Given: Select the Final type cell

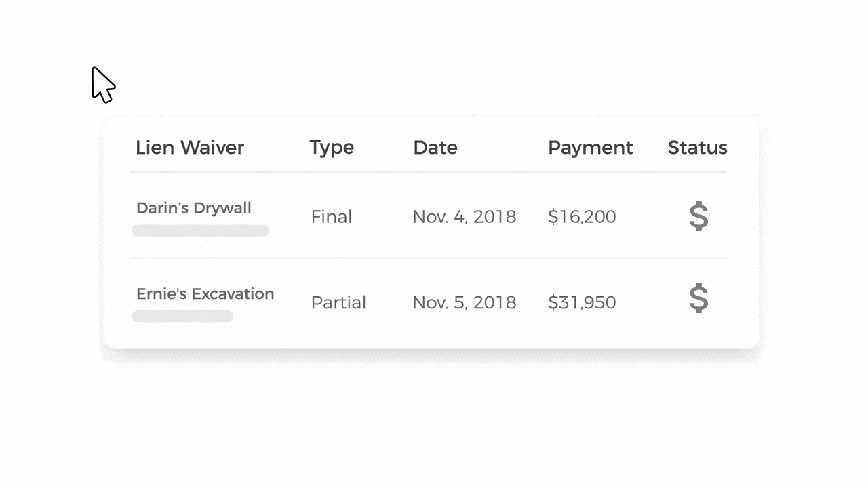Looking at the screenshot, I should point(332,217).
